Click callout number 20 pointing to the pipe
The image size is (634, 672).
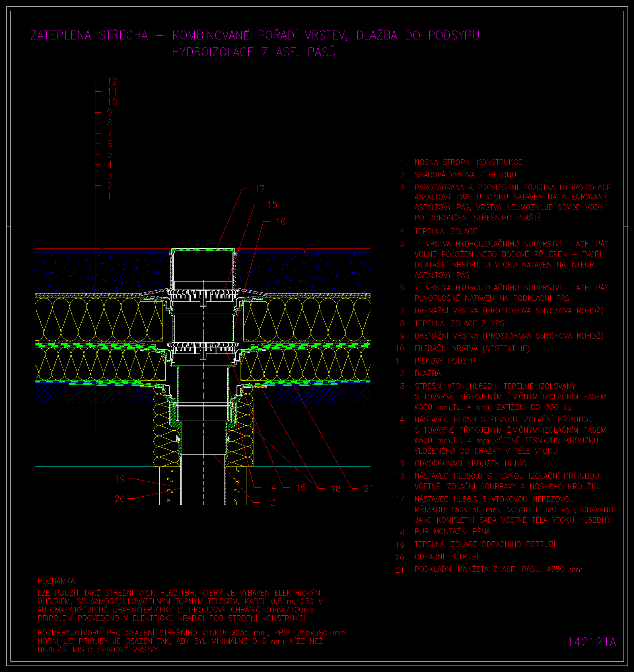pyautogui.click(x=120, y=499)
